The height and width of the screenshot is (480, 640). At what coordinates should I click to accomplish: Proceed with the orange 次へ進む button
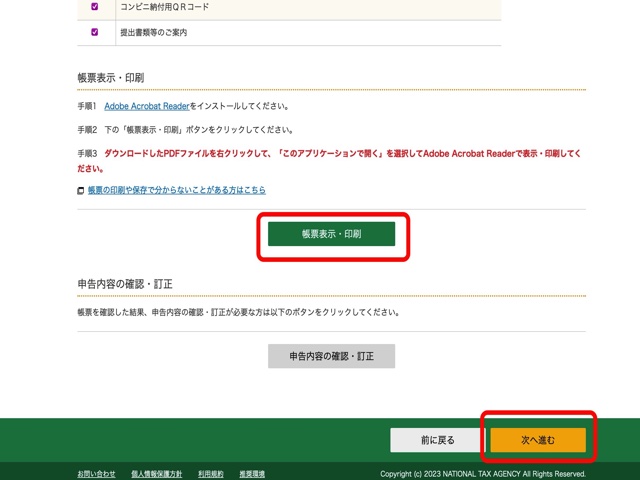tap(537, 440)
